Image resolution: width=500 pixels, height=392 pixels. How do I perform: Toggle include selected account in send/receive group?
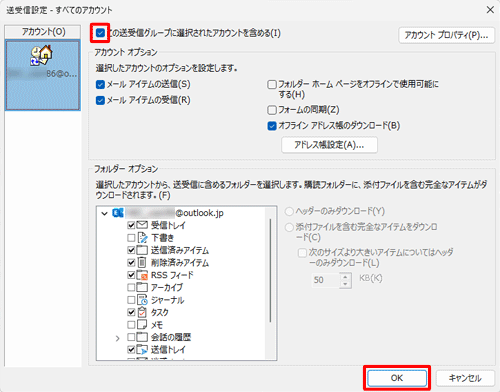pyautogui.click(x=100, y=33)
